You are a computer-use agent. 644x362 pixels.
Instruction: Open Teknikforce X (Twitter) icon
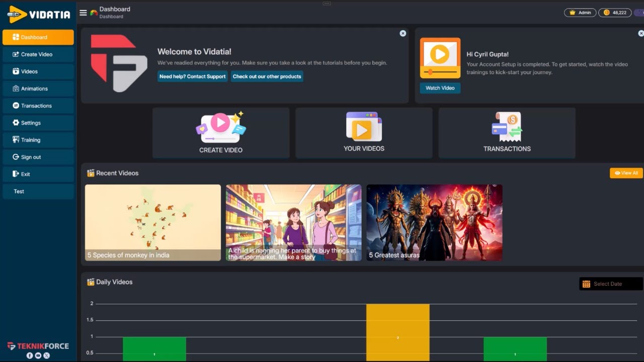click(47, 355)
